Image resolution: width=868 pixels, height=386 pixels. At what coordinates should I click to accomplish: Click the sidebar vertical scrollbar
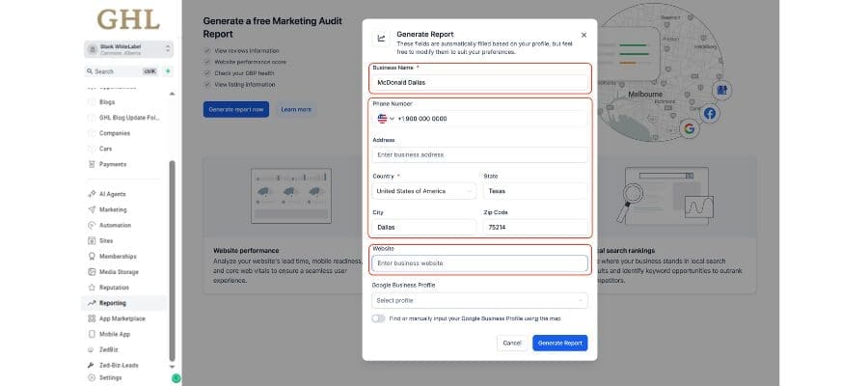point(174,261)
